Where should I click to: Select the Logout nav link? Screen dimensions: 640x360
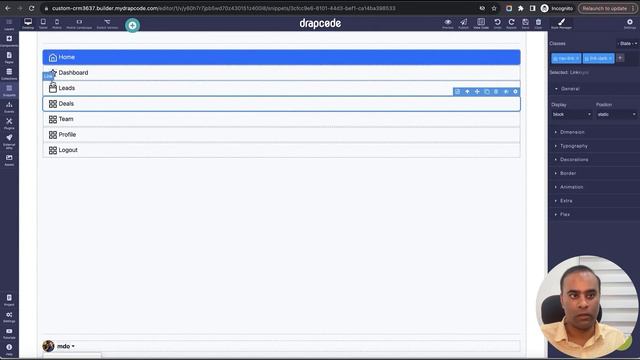point(281,150)
